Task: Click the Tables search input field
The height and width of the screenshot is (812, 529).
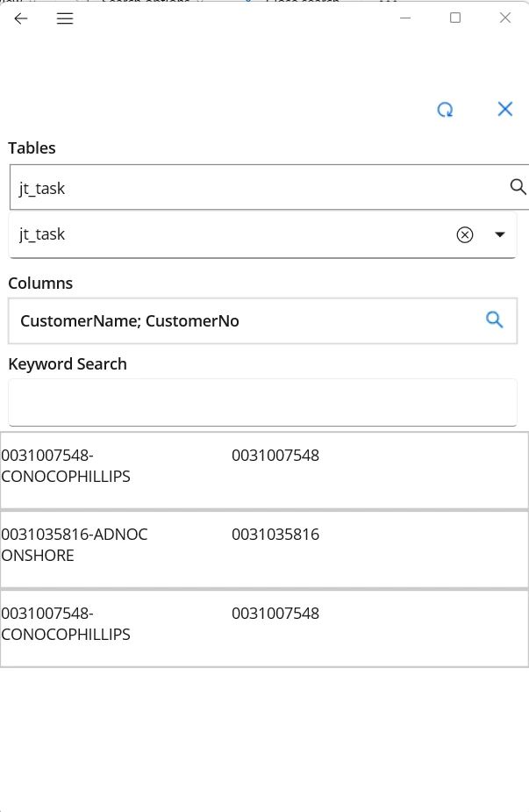Action: 254,187
